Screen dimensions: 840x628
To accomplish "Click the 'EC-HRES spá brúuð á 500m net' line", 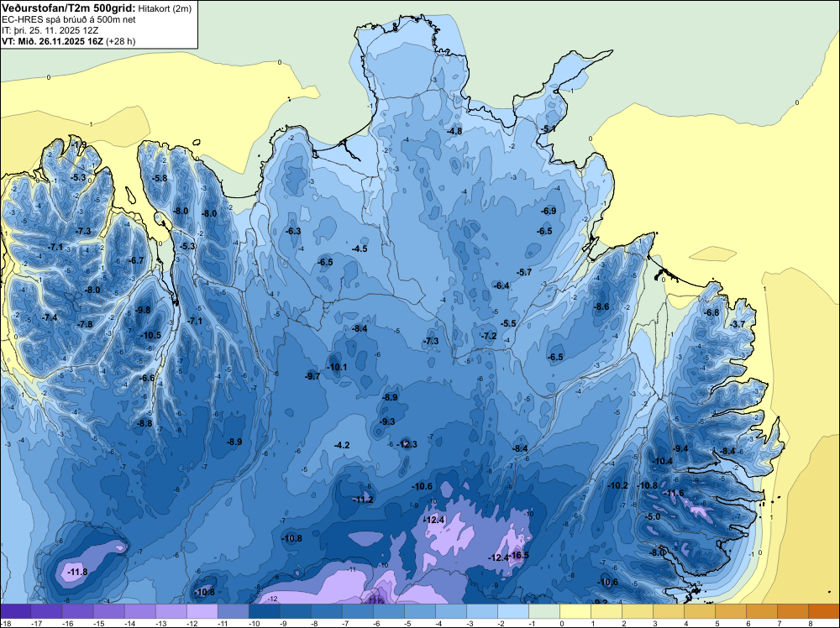I will pyautogui.click(x=69, y=19).
